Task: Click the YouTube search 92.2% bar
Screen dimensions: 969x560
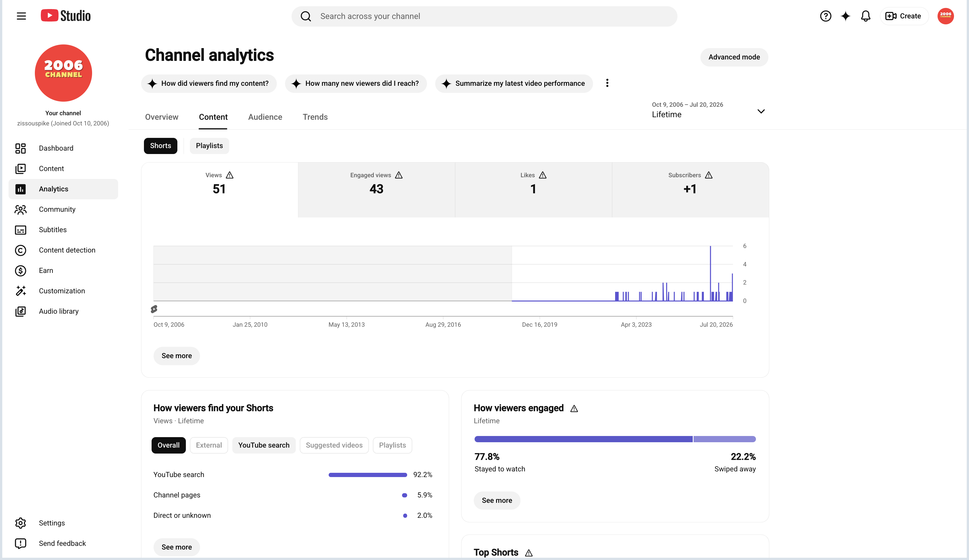Action: tap(367, 475)
